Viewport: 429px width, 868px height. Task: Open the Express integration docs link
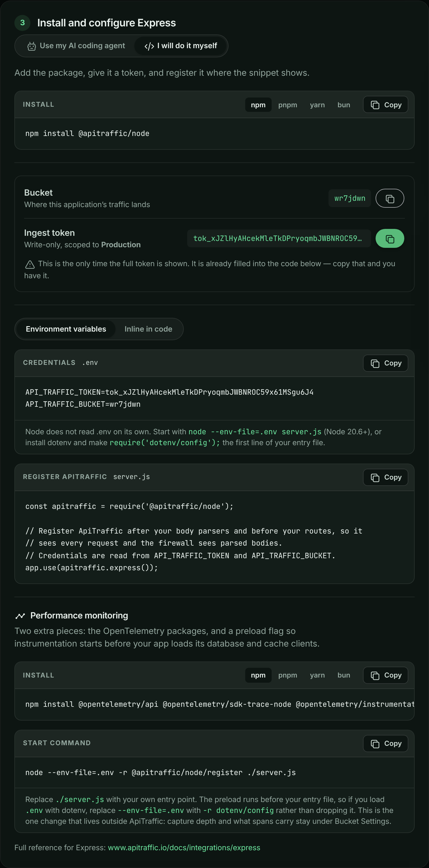[184, 848]
